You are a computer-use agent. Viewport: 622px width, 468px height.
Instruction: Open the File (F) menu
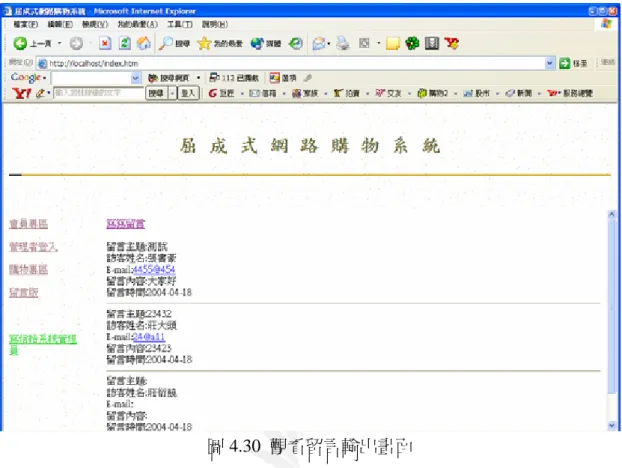click(25, 24)
